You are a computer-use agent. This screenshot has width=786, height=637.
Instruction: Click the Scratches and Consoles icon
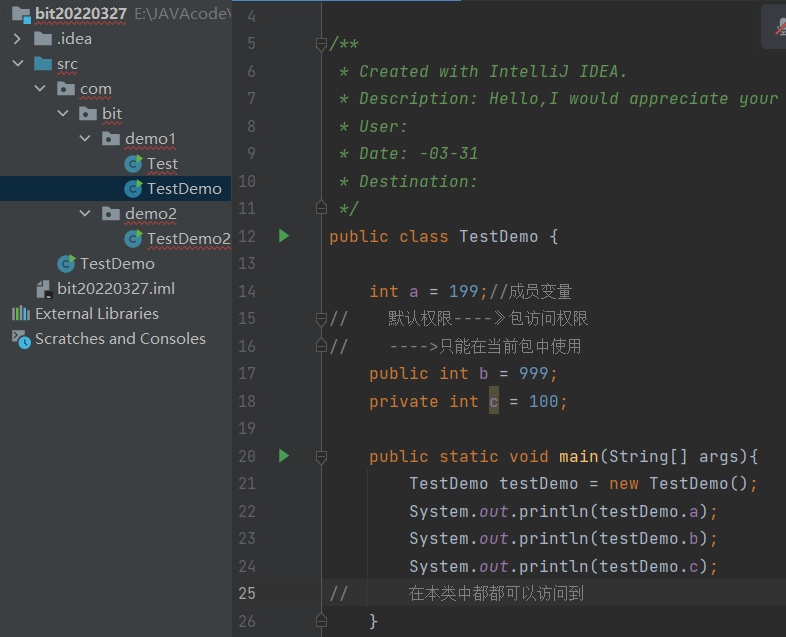(x=21, y=339)
